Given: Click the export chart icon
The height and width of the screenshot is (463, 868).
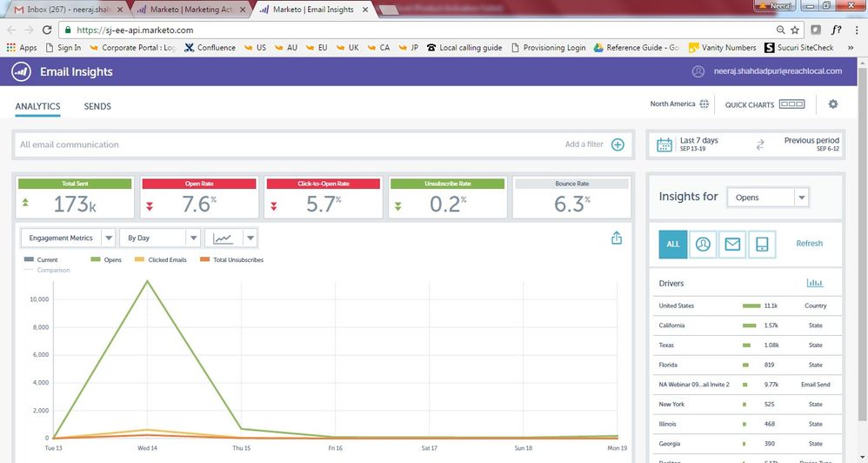Looking at the screenshot, I should pos(617,238).
